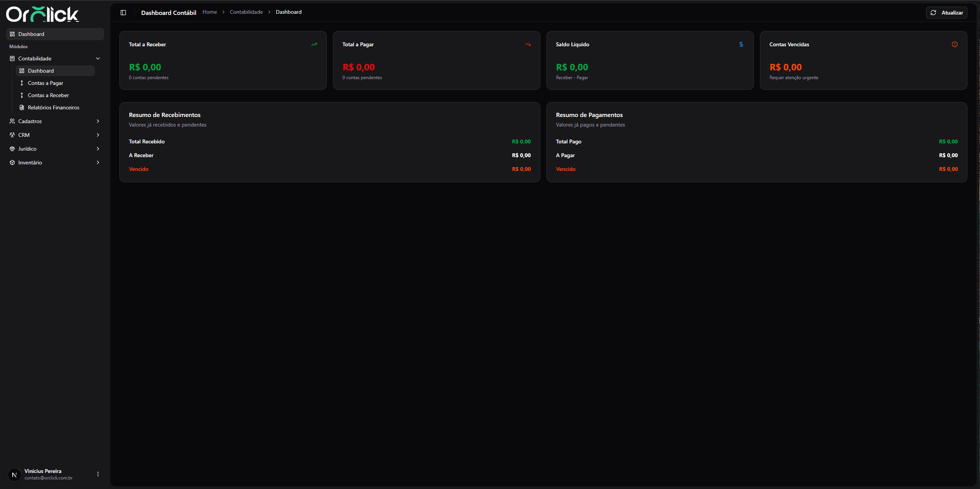Click the Receber - Pagar caption
The image size is (980, 489).
coord(572,78)
